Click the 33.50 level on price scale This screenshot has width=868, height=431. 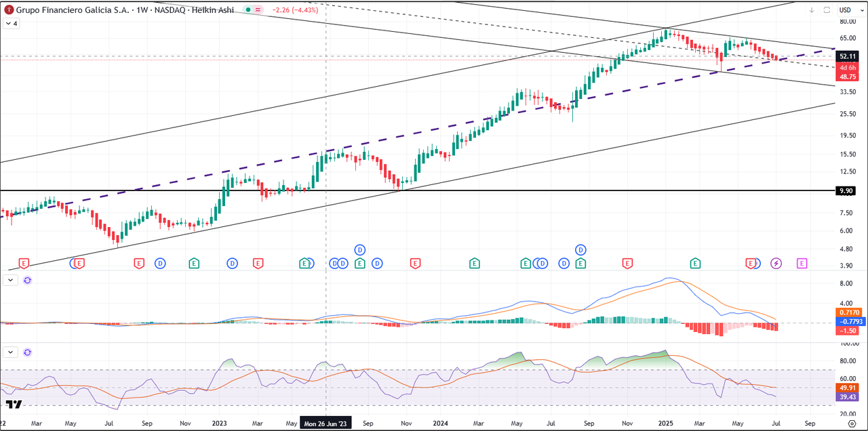pyautogui.click(x=847, y=91)
